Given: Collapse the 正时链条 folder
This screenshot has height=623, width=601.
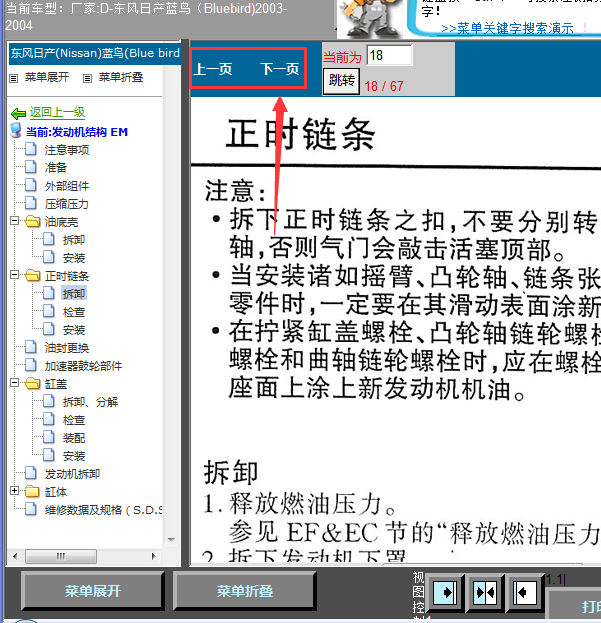Looking at the screenshot, I should pyautogui.click(x=14, y=274).
